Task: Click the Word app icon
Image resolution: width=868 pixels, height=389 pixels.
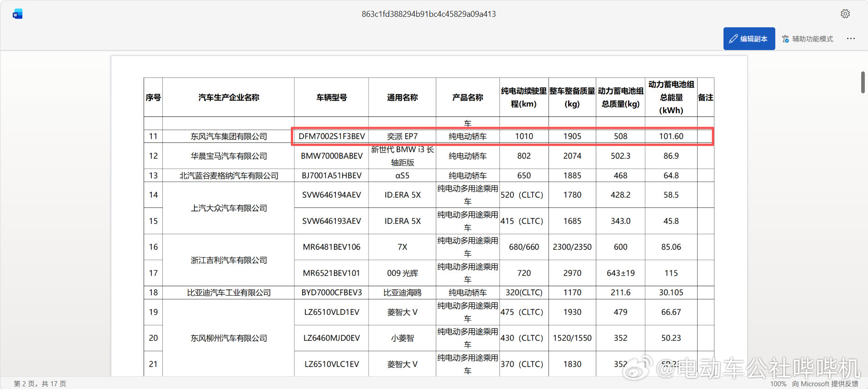Action: [18, 14]
